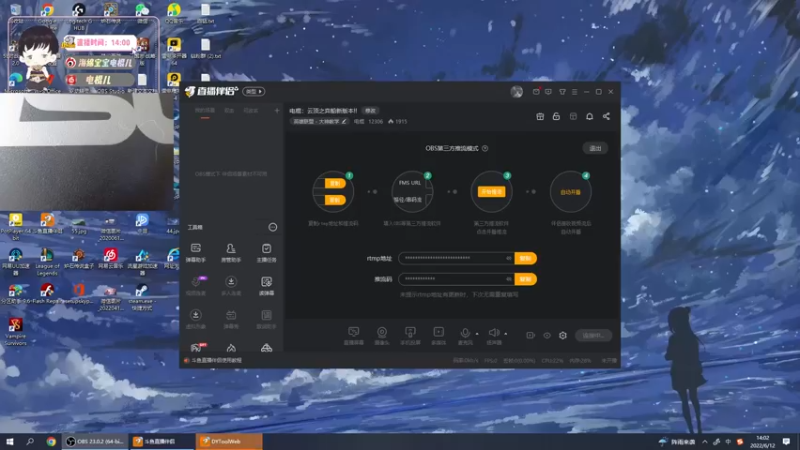Screen dimensions: 800x450
Task: Add a multimedia source
Action: point(439,336)
